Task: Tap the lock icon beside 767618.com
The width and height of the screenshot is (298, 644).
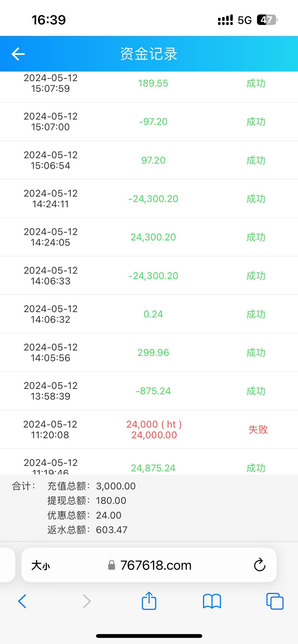Action: point(112,565)
